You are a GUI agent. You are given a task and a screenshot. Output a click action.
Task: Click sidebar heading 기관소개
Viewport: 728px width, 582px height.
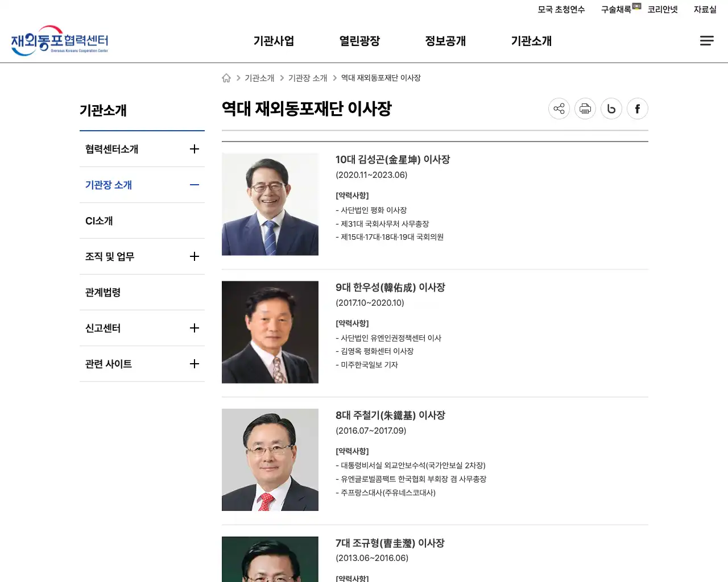click(x=103, y=110)
